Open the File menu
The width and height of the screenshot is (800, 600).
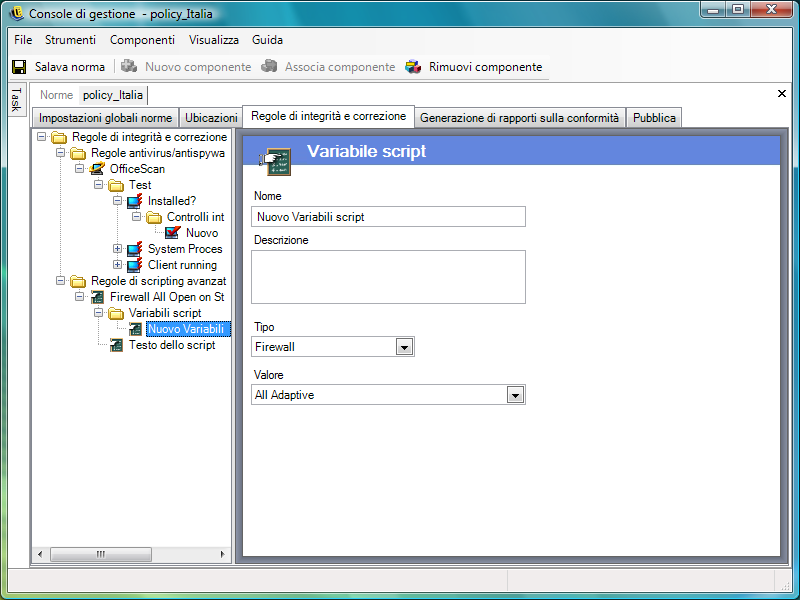(x=23, y=40)
